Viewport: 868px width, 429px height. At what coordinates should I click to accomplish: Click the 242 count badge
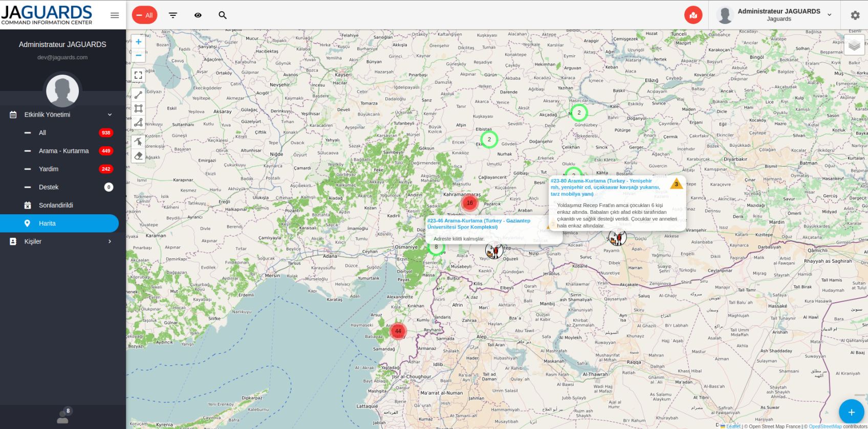(x=106, y=169)
